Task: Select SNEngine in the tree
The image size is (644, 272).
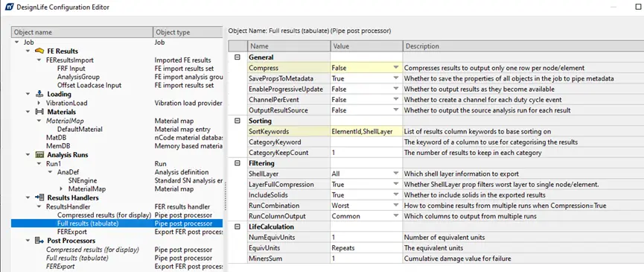Action: point(82,180)
